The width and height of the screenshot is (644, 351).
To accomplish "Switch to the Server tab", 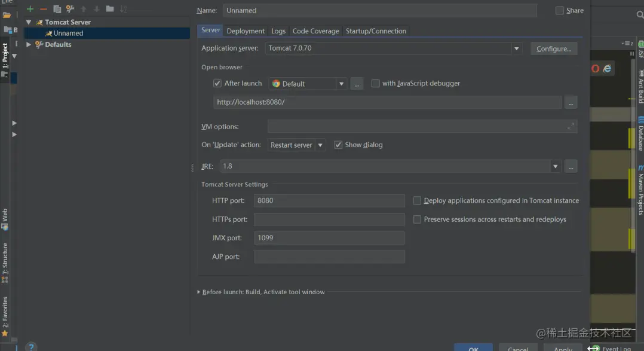I will tap(211, 30).
